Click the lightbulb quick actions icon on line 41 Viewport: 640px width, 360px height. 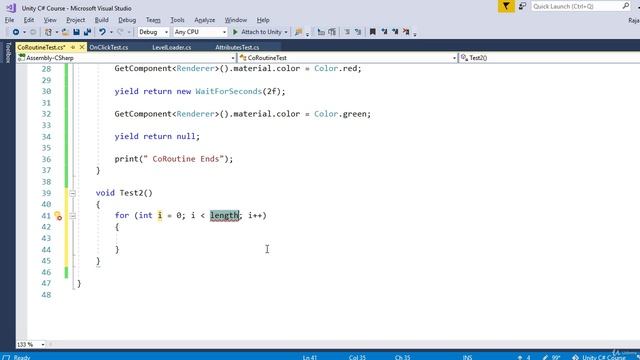pos(58,216)
